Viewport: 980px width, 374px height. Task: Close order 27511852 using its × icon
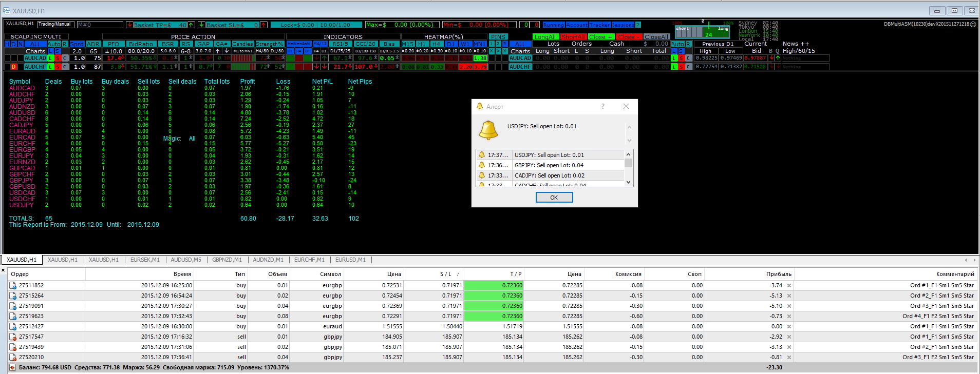click(x=789, y=286)
